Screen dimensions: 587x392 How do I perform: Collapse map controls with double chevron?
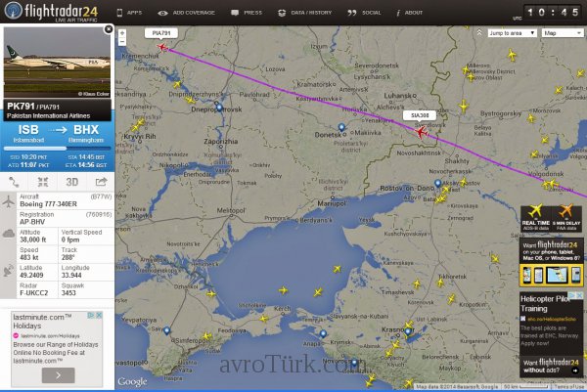(479, 33)
